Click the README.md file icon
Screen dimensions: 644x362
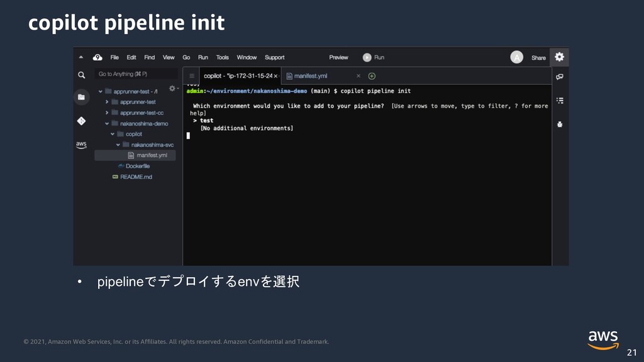tap(116, 177)
